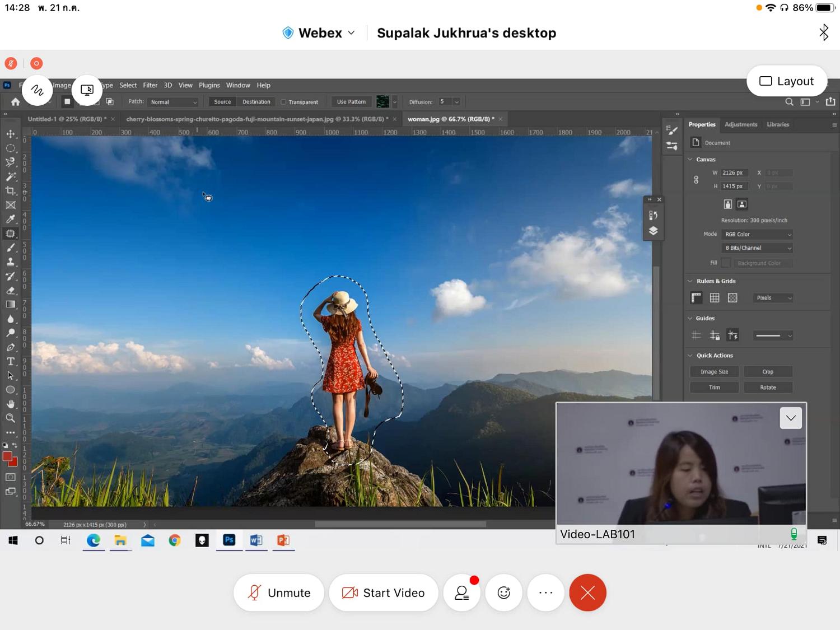The width and height of the screenshot is (840, 630).
Task: Collapse the Canvas section
Action: 690,160
